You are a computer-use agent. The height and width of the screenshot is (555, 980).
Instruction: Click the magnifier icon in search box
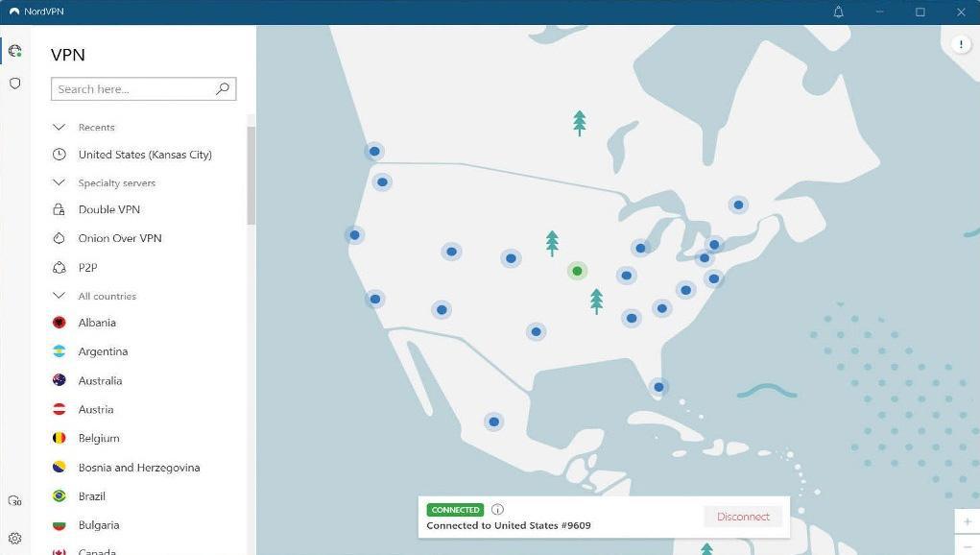(223, 88)
